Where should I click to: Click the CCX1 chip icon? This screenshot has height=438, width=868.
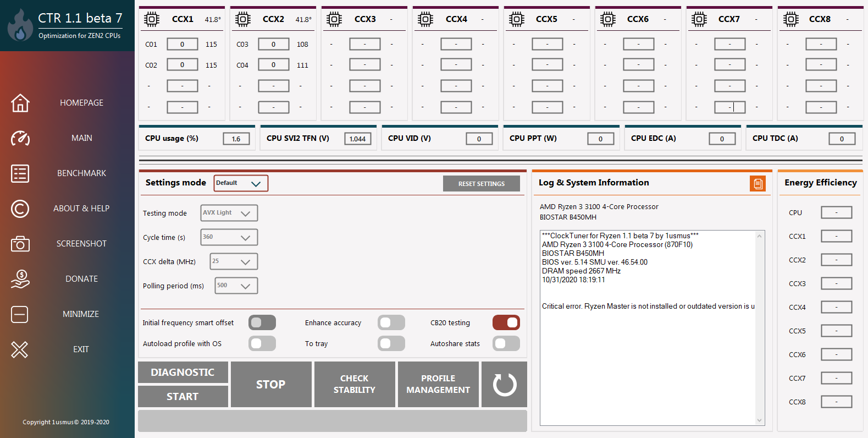(x=152, y=19)
